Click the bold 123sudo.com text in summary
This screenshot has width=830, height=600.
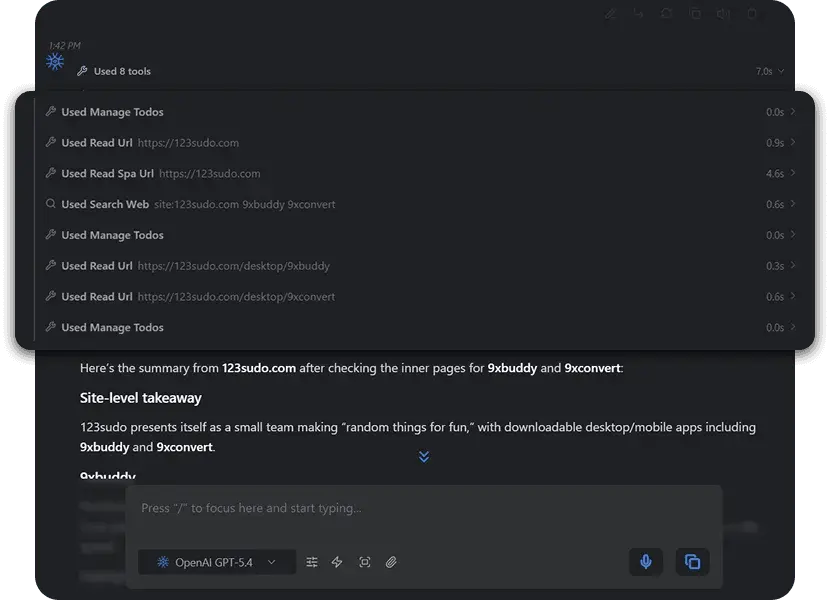coord(259,368)
